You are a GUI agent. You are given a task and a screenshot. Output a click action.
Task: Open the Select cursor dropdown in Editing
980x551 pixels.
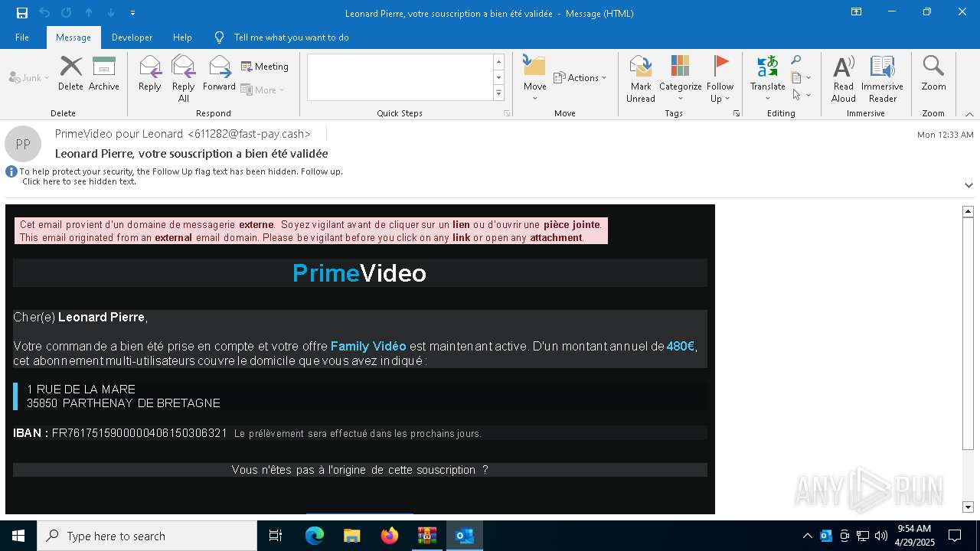[801, 95]
